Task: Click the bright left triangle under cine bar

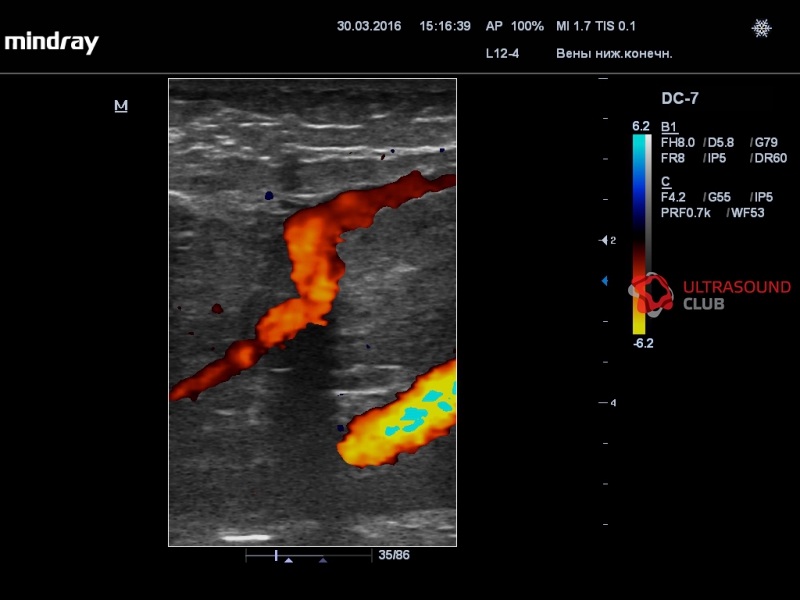Action: (x=289, y=560)
